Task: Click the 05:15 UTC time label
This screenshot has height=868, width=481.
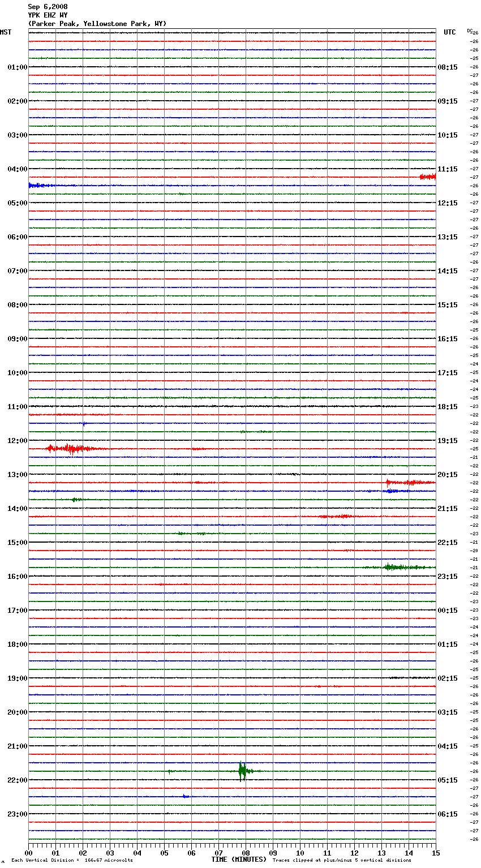Action: pos(448,780)
